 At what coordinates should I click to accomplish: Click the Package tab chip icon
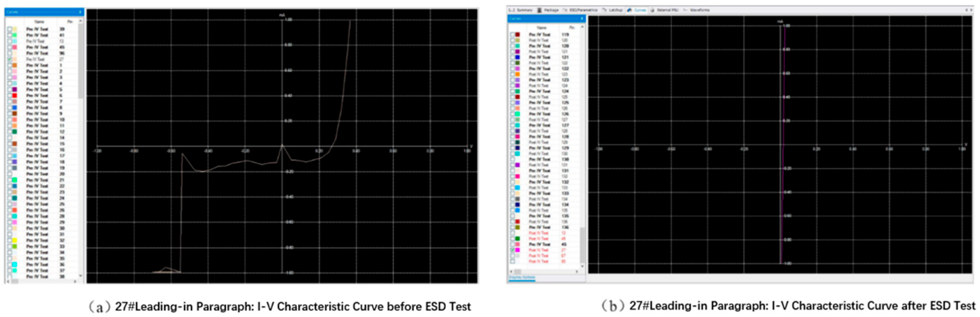539,10
